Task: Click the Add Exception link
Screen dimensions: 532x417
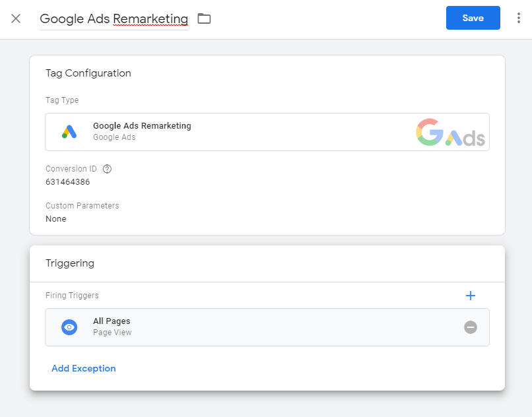Action: click(x=84, y=369)
